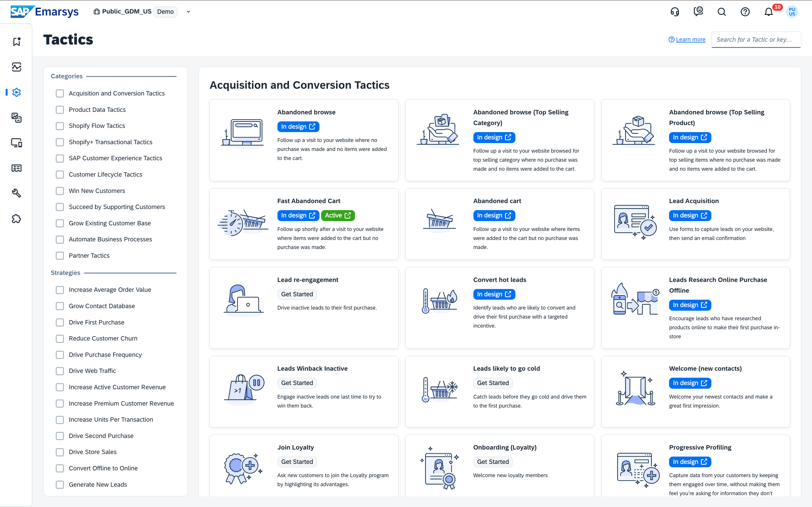Open the analytics chart sidebar icon
812x507 pixels.
16,67
